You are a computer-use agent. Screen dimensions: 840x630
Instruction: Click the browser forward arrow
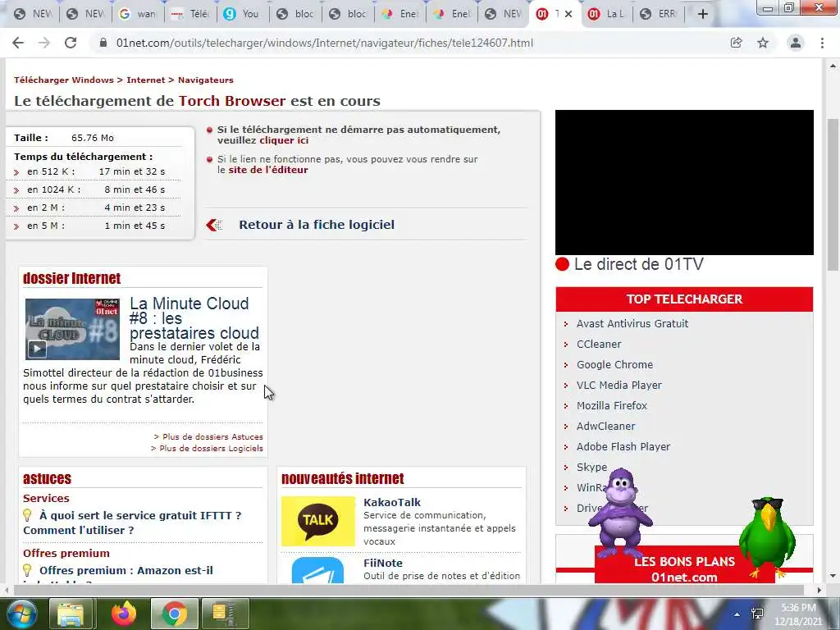tap(44, 43)
